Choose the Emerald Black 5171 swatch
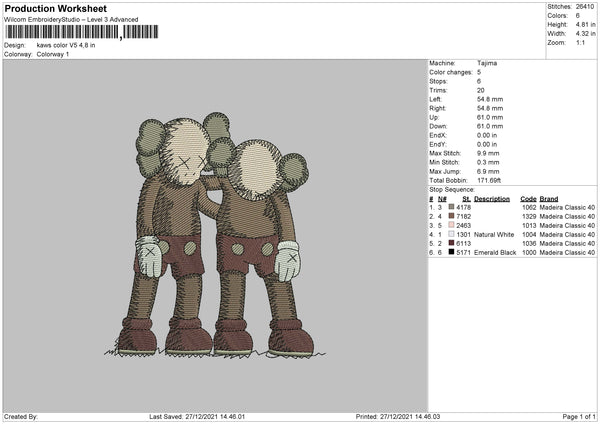Image resolution: width=600 pixels, height=424 pixels. pos(451,253)
